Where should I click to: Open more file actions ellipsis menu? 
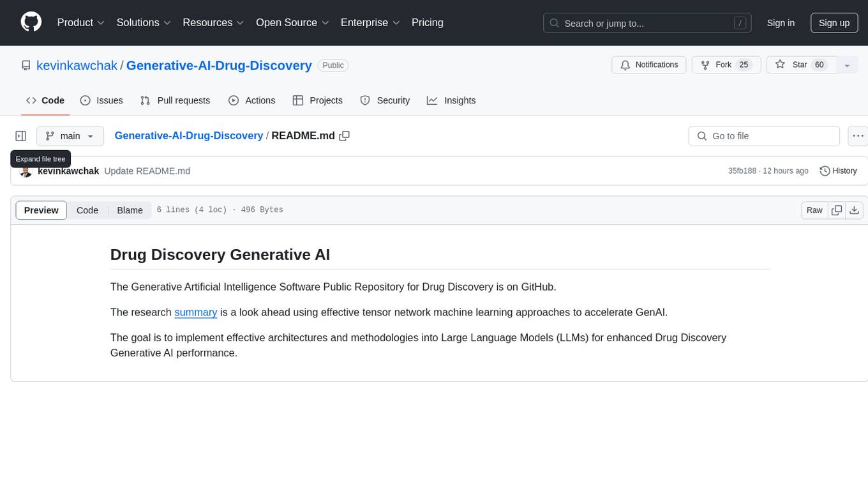click(858, 136)
